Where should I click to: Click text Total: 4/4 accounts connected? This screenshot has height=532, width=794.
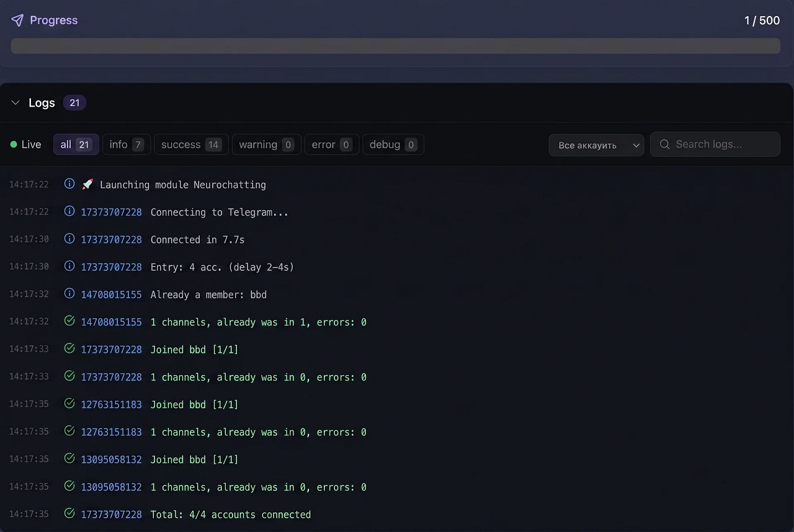[x=231, y=515]
